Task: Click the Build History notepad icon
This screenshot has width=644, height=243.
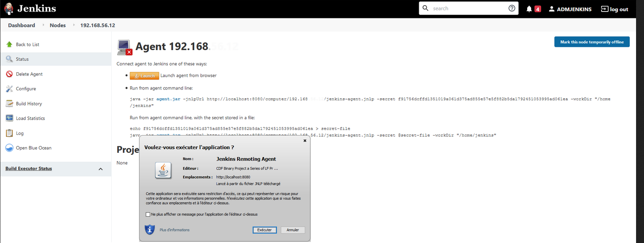Action: click(9, 103)
